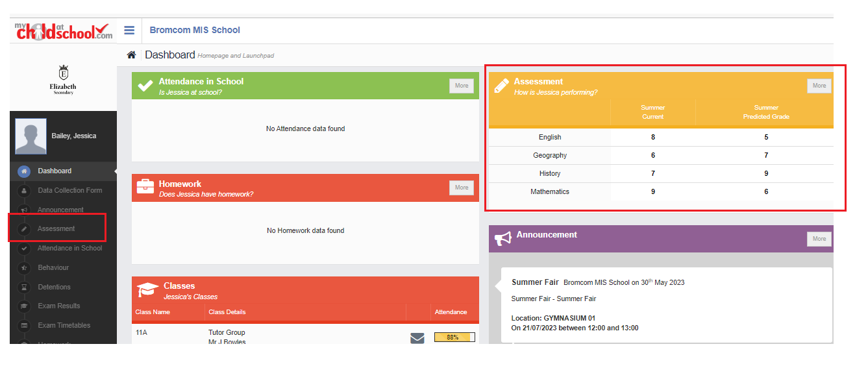This screenshot has height=379, width=868.
Task: Click the Attendance column header in Classes
Action: pos(451,312)
